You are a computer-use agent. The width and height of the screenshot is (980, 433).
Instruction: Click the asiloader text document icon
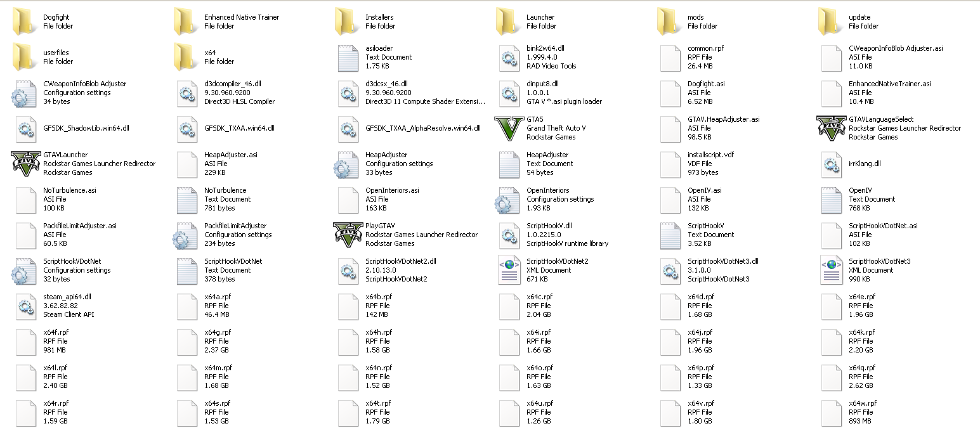[x=348, y=57]
